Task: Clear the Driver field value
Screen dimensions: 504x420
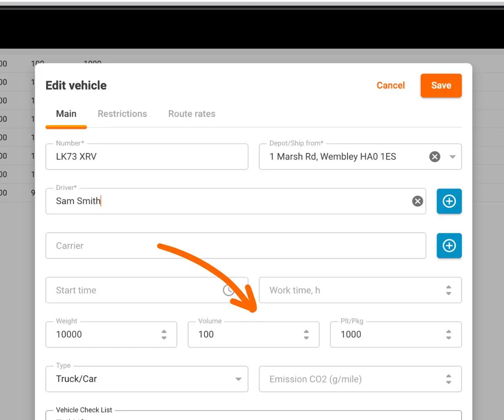Action: coord(417,201)
